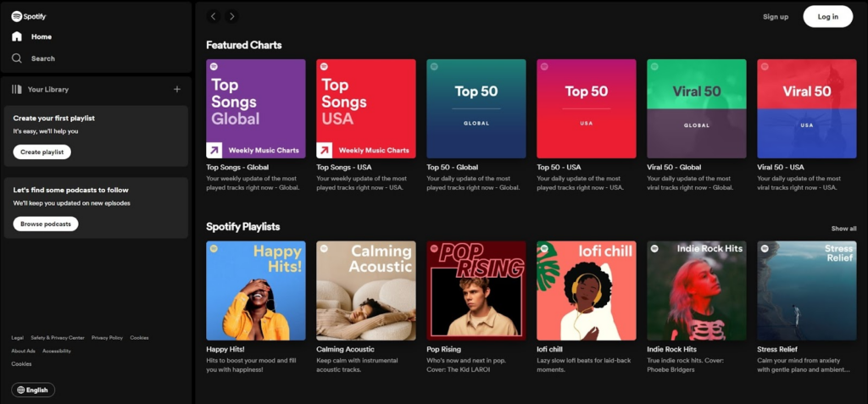Click the Sign up link
The image size is (868, 404).
click(x=776, y=17)
